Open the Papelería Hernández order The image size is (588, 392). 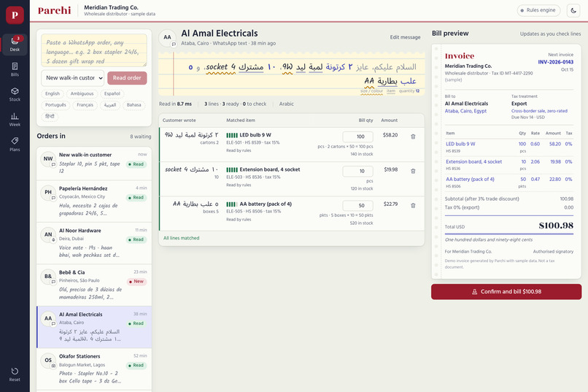[x=94, y=201]
